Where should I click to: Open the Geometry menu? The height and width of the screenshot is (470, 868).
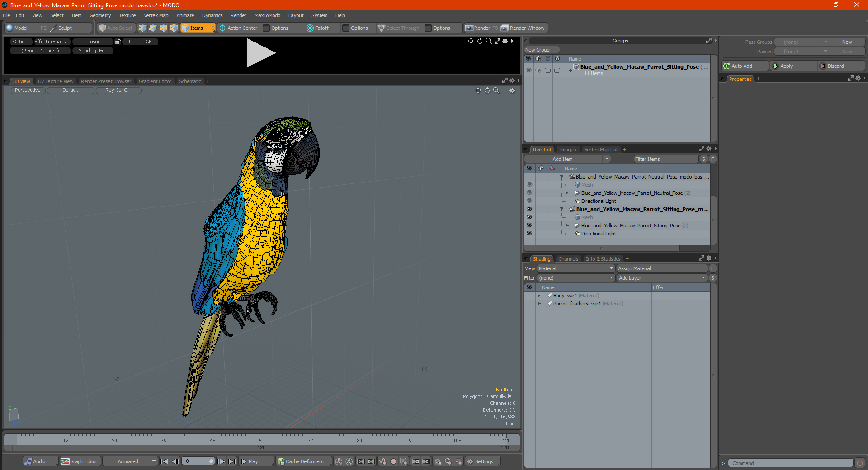tap(100, 15)
